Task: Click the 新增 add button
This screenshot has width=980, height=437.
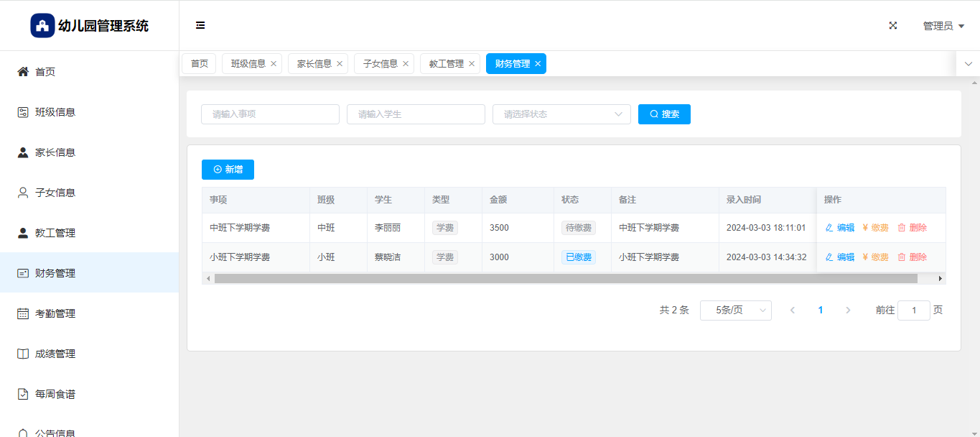Action: (x=228, y=170)
